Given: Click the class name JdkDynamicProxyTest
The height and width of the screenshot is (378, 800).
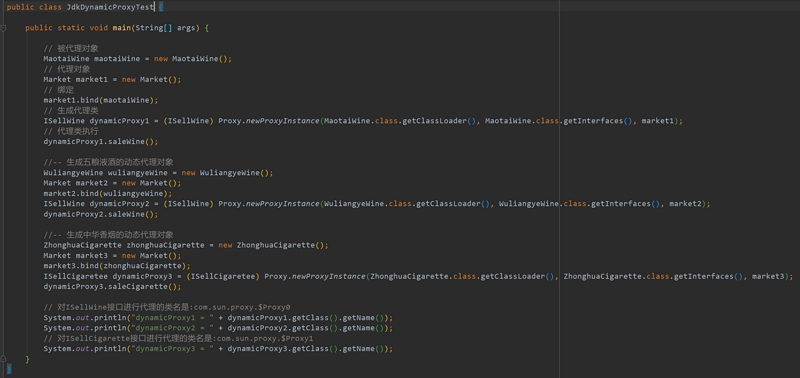Looking at the screenshot, I should click(110, 8).
